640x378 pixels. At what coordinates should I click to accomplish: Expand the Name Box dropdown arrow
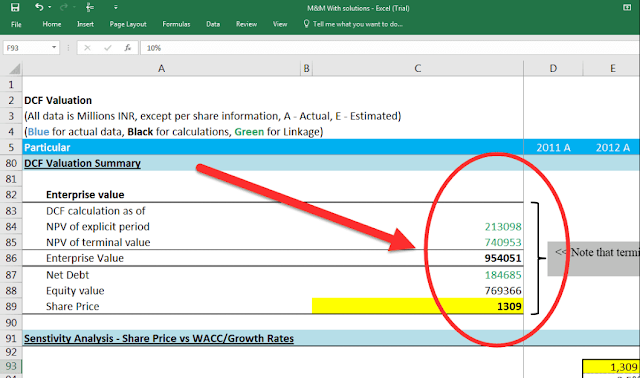point(54,48)
